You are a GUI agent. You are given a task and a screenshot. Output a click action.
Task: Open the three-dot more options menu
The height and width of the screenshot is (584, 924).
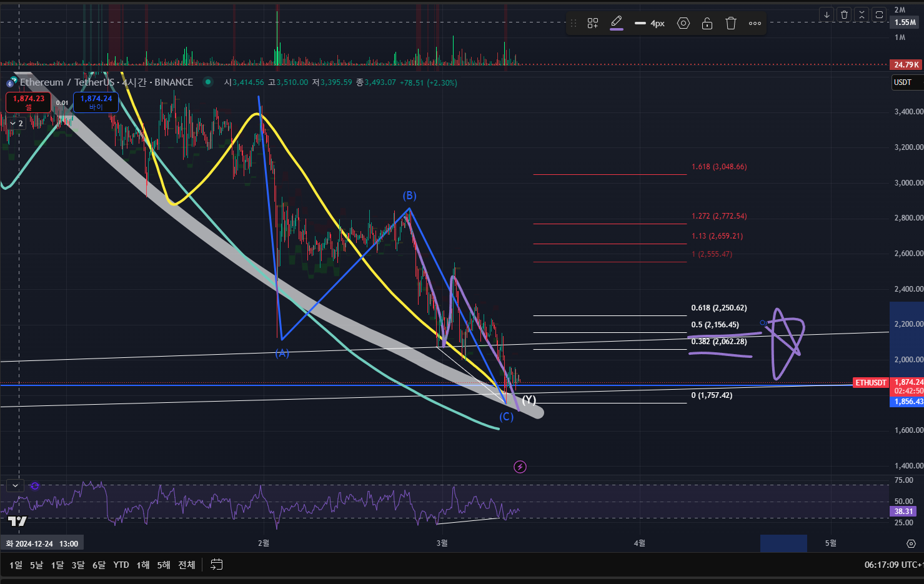[755, 23]
